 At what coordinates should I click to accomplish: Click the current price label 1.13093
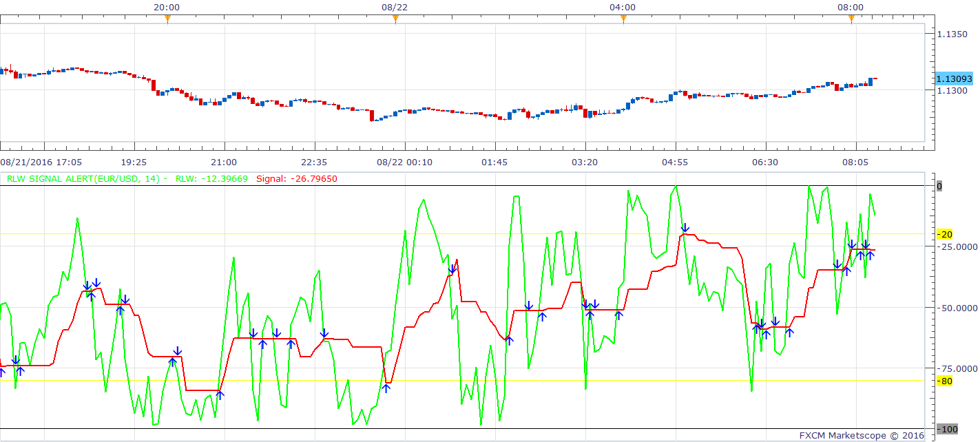click(954, 78)
